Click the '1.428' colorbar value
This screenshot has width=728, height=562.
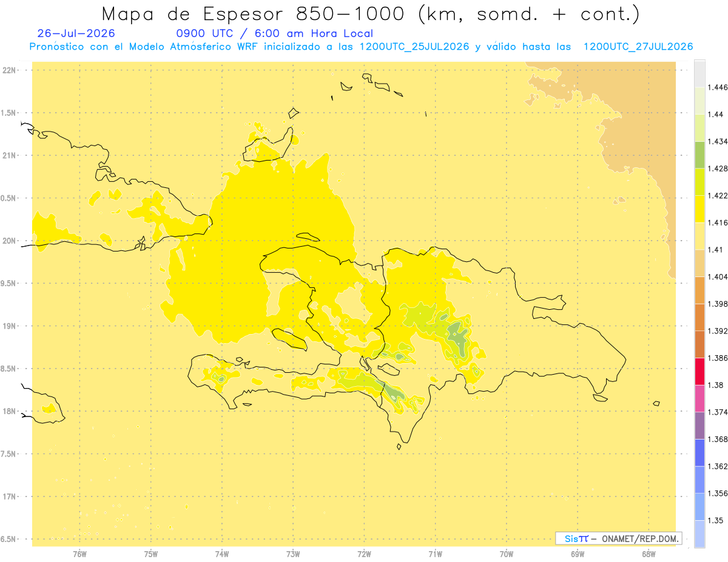point(718,169)
